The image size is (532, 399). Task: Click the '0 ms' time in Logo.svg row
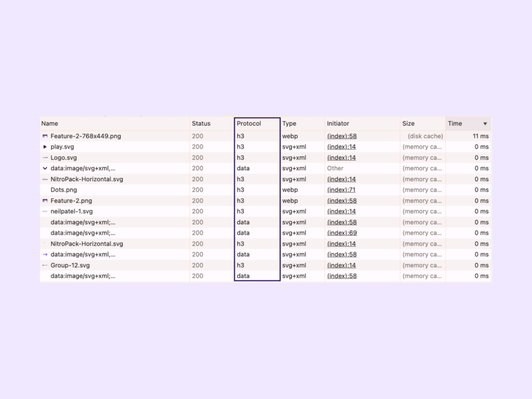click(482, 158)
